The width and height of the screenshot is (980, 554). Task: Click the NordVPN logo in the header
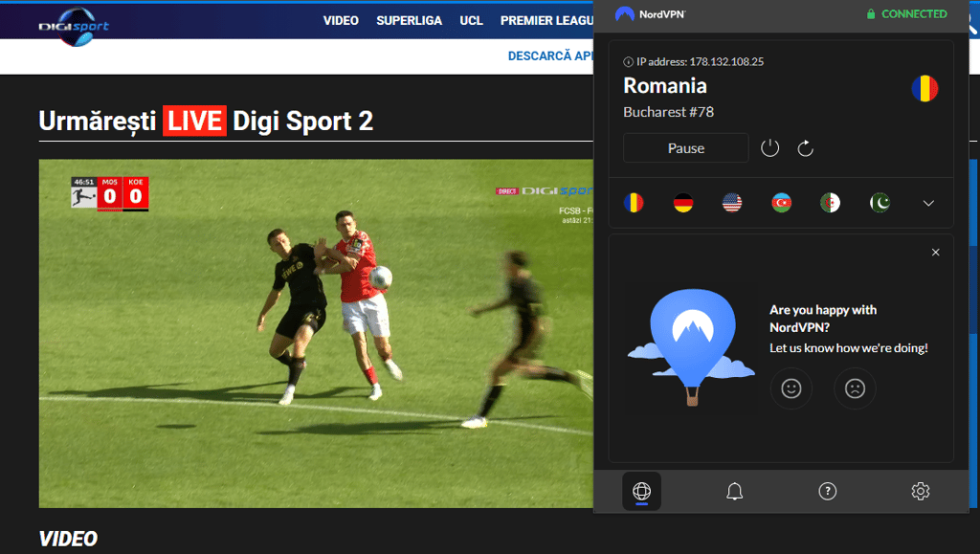pos(650,13)
